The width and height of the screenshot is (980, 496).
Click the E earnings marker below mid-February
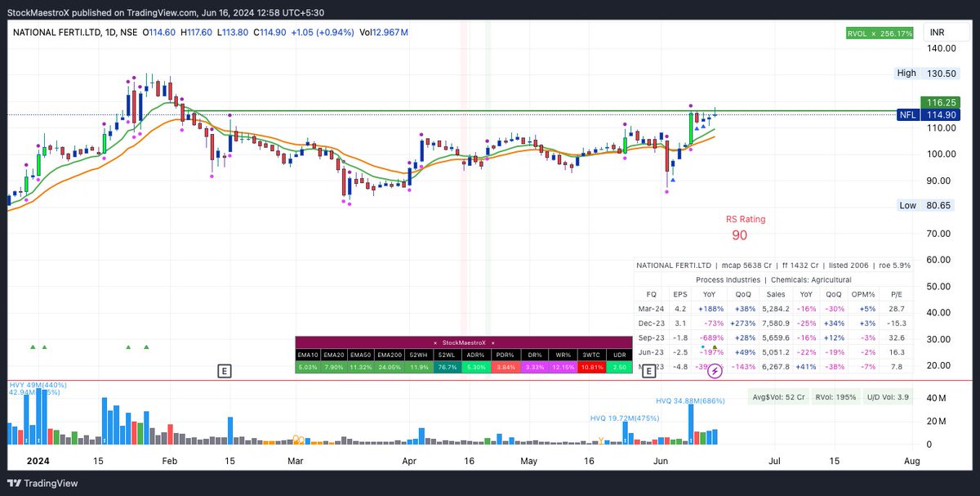pyautogui.click(x=225, y=371)
